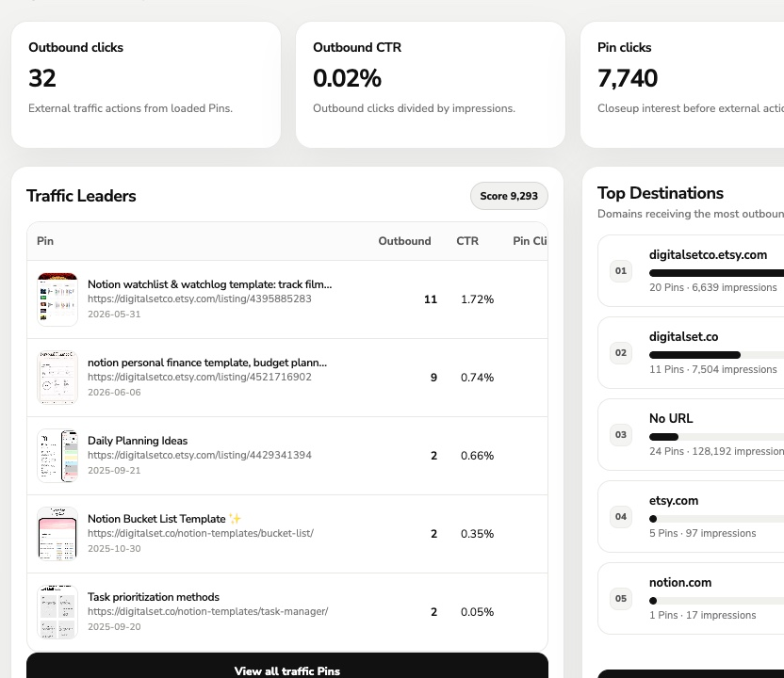Click the 03 rank badge for No URL

pyautogui.click(x=620, y=435)
